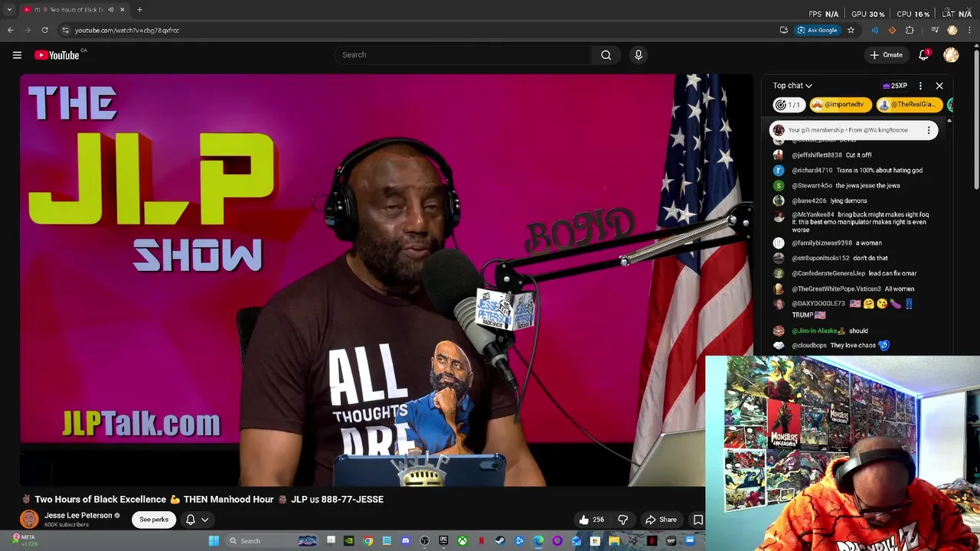Click the gift membership banner message
This screenshot has width=980, height=551.
[x=848, y=130]
